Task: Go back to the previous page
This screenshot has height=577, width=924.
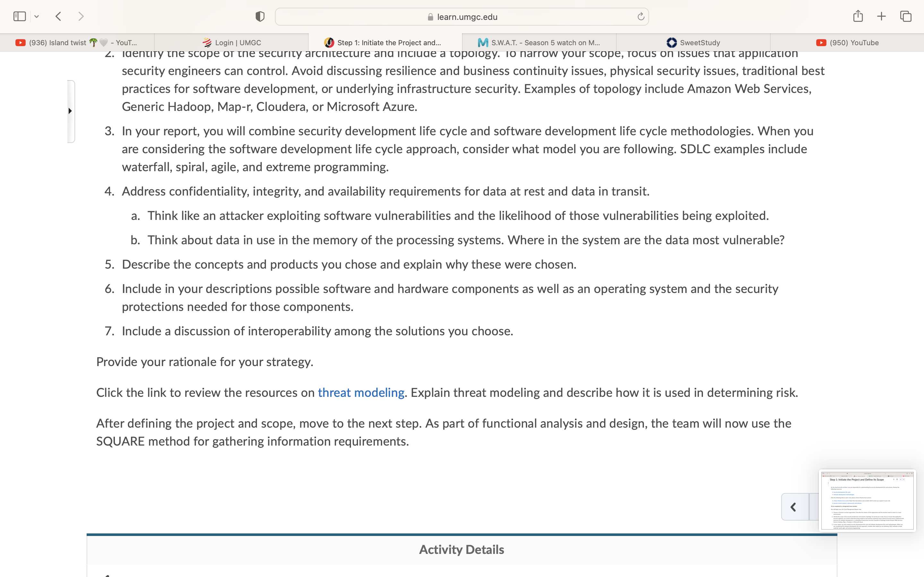Action: 58,16
